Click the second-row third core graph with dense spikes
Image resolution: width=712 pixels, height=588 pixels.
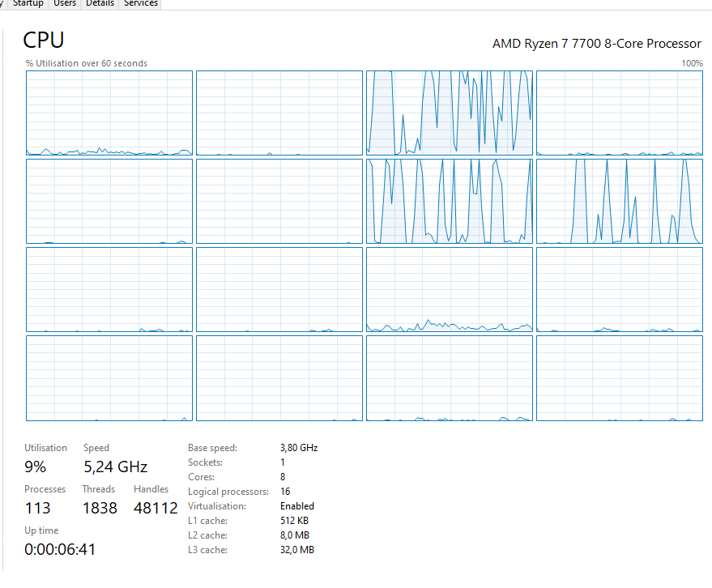click(x=449, y=201)
